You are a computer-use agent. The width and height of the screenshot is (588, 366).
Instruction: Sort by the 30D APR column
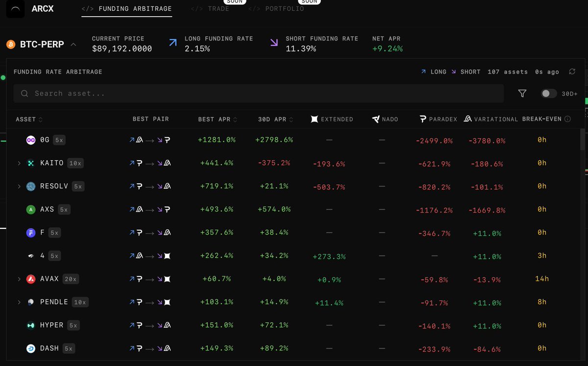click(x=275, y=119)
